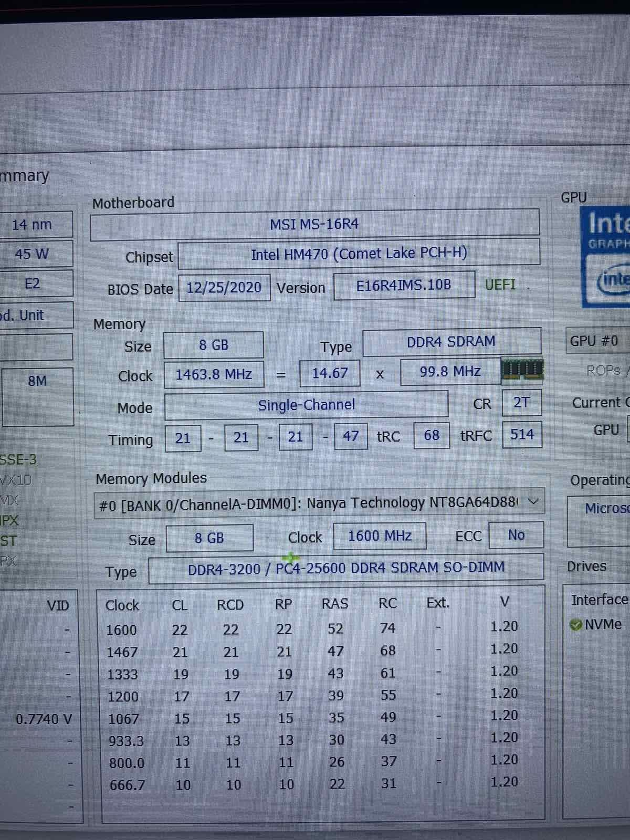Click the SSE-3 feature label

coord(18,460)
